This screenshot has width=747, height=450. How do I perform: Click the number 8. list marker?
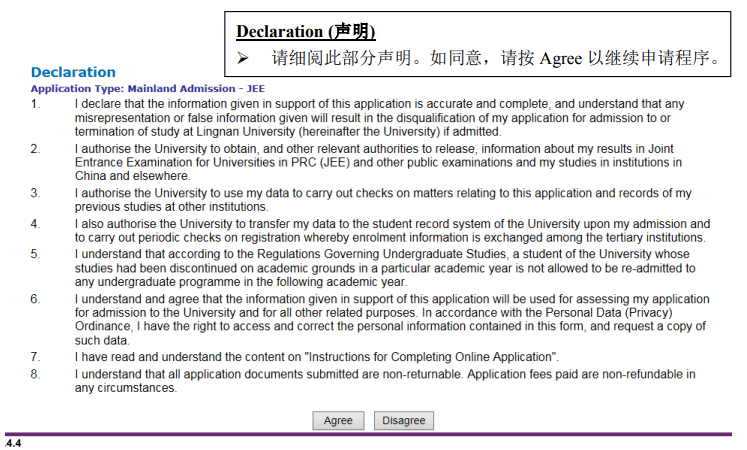coord(35,374)
